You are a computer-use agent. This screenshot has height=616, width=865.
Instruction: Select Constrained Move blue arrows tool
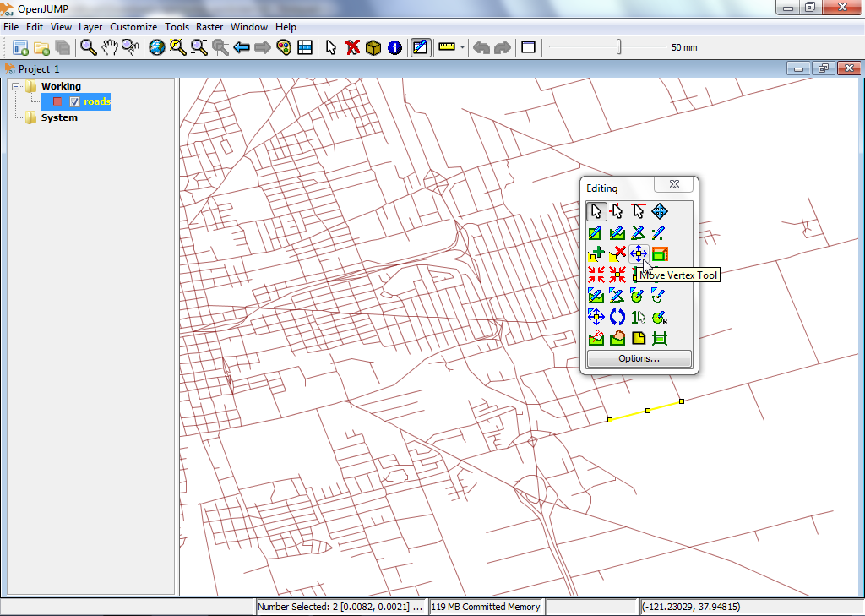(x=596, y=318)
